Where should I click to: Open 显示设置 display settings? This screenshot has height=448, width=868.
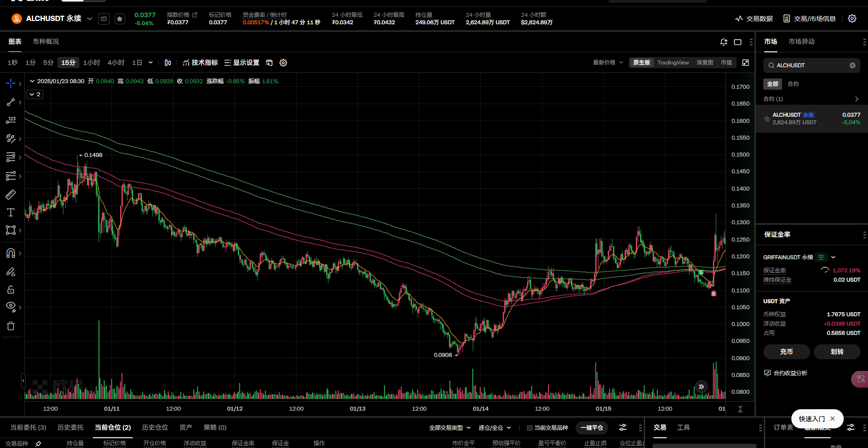click(242, 63)
